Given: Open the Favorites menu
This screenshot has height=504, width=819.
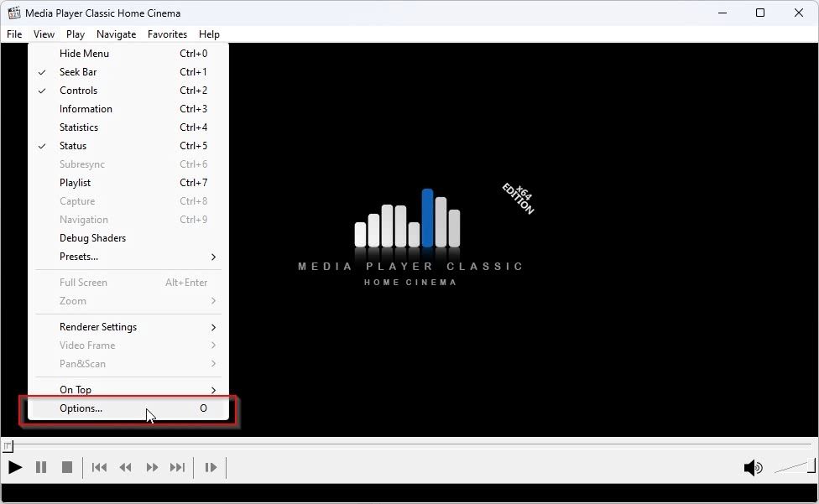Looking at the screenshot, I should click(167, 34).
